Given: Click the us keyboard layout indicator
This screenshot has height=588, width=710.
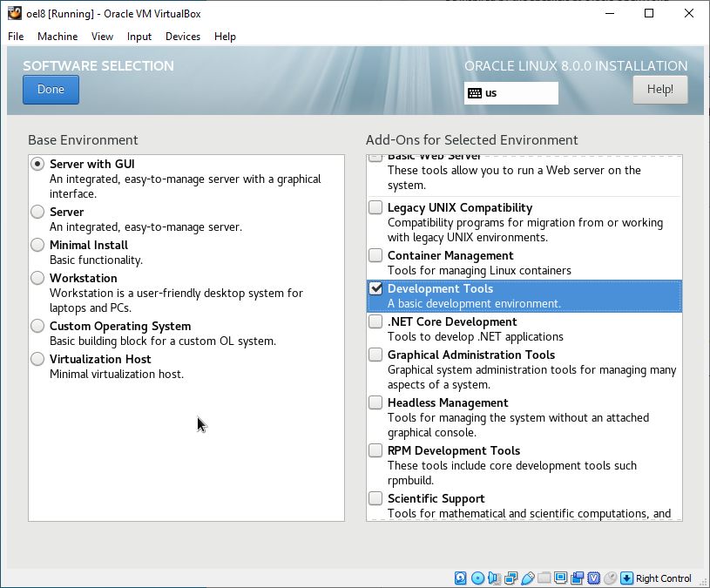Looking at the screenshot, I should (x=511, y=93).
